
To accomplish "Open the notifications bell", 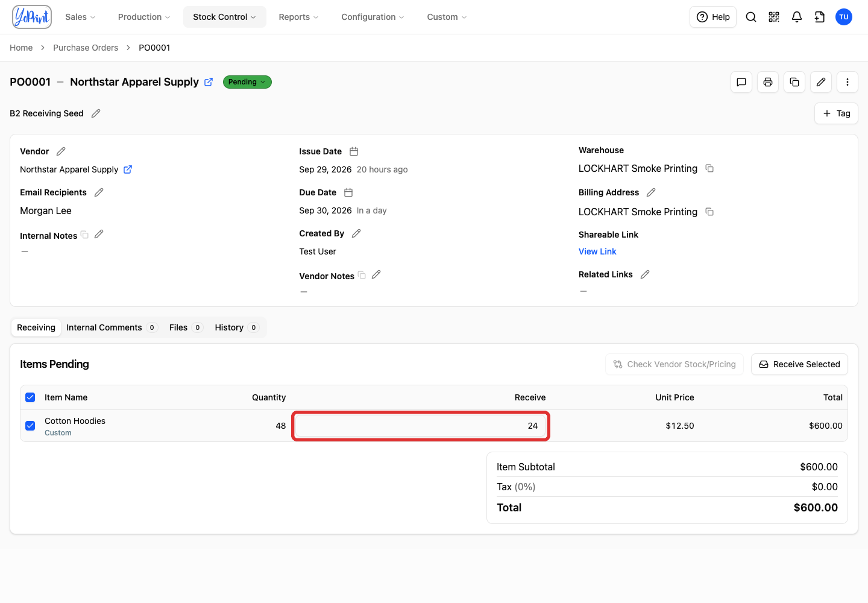I will pyautogui.click(x=797, y=17).
